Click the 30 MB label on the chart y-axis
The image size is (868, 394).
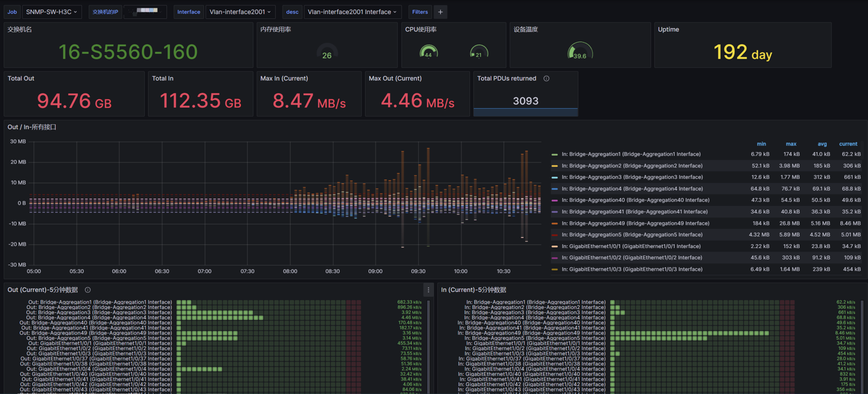point(18,142)
